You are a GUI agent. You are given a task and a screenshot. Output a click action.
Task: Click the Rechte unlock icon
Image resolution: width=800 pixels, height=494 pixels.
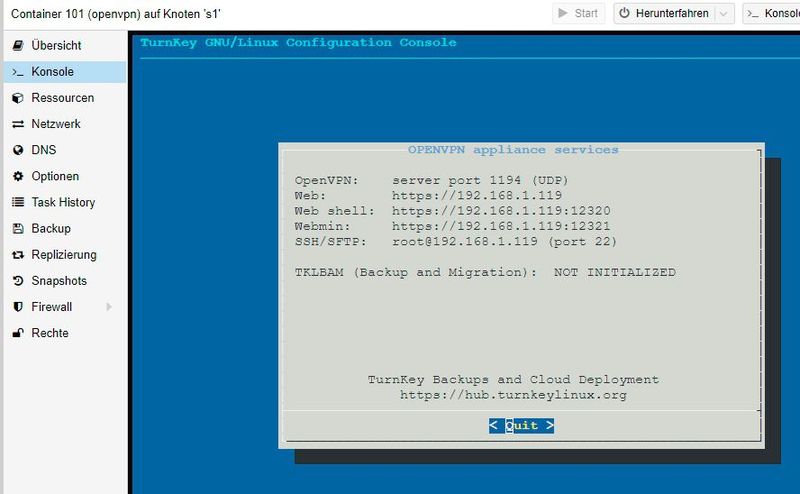18,333
